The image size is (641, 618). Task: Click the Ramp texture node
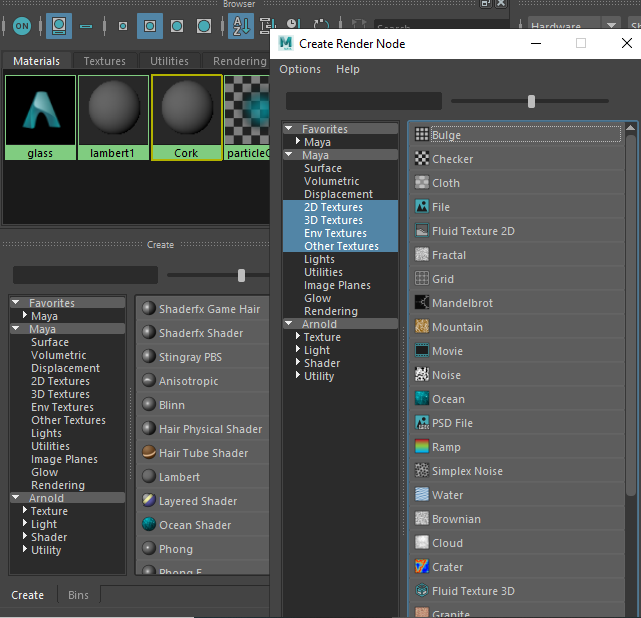click(446, 447)
